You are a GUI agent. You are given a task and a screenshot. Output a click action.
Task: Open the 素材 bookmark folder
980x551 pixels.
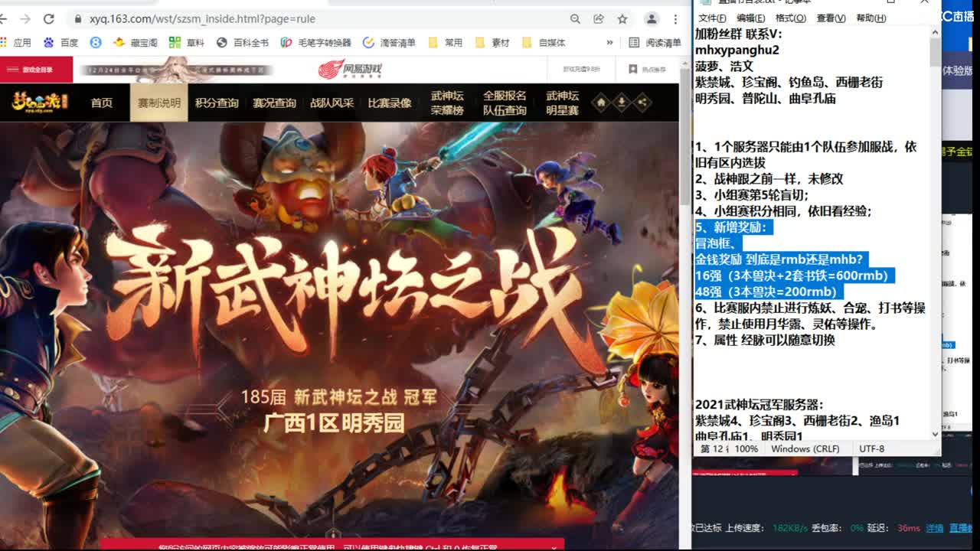coord(492,43)
